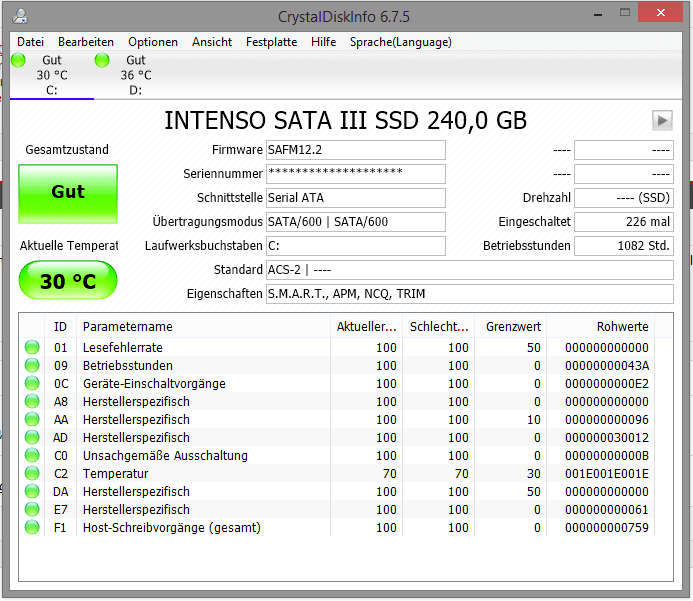Click the Übertragungsmodus field SATA/600
This screenshot has height=601, width=693.
356,221
